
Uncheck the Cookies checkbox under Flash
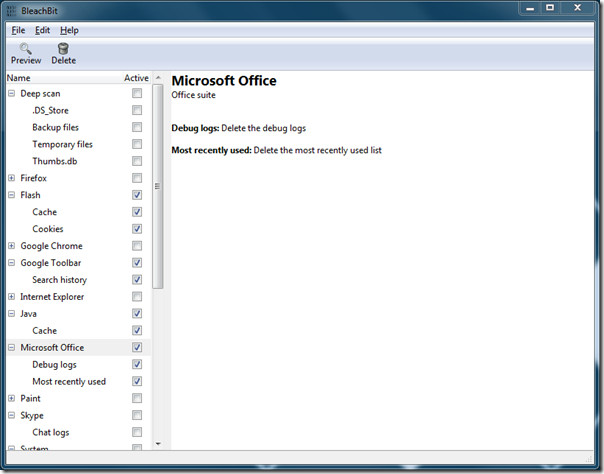137,229
